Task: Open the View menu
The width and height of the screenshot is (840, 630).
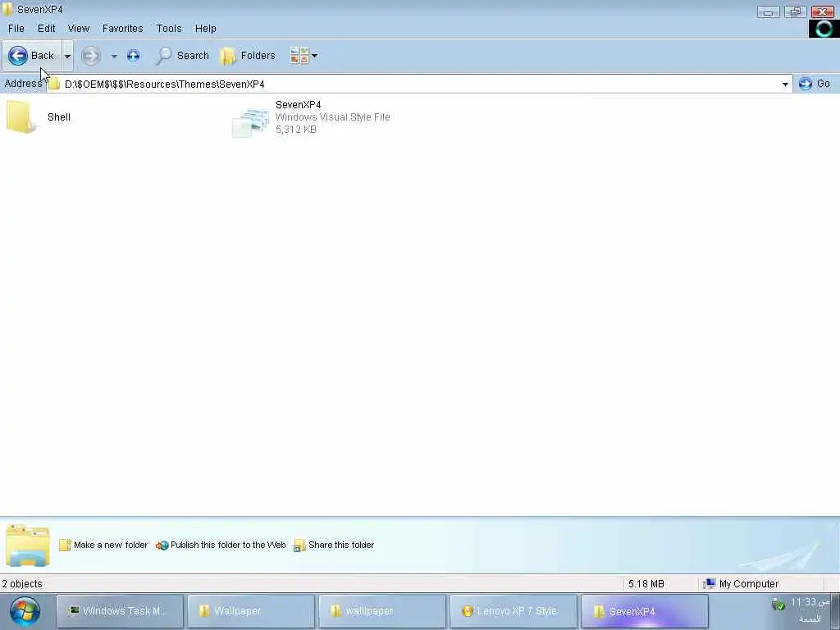Action: (x=78, y=29)
